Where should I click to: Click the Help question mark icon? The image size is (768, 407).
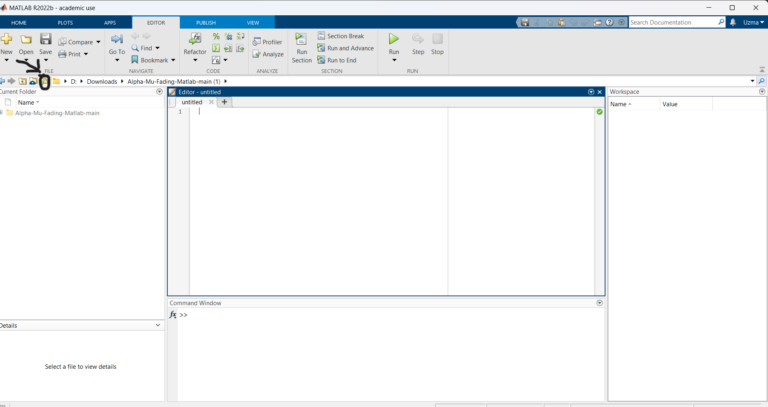609,23
